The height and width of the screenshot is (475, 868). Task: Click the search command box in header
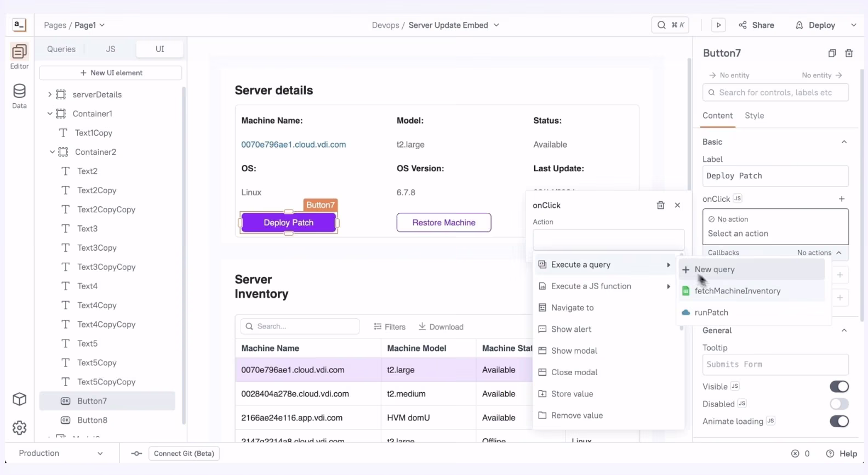pyautogui.click(x=670, y=25)
